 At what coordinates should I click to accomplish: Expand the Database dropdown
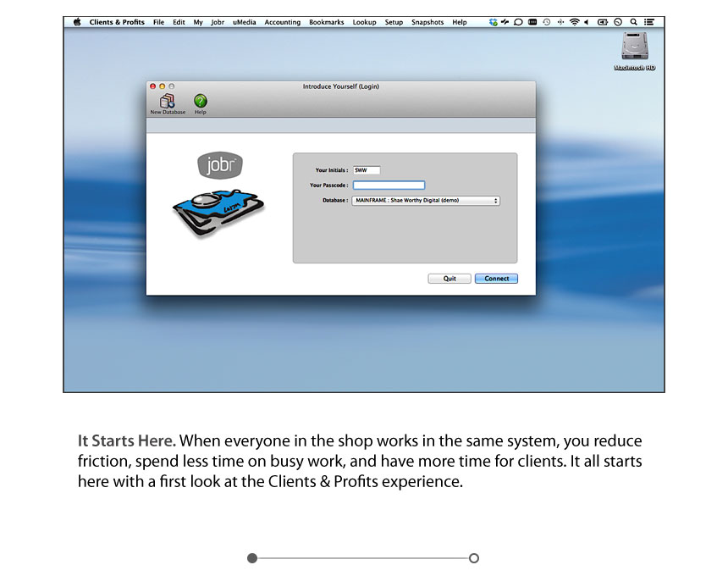(x=426, y=201)
